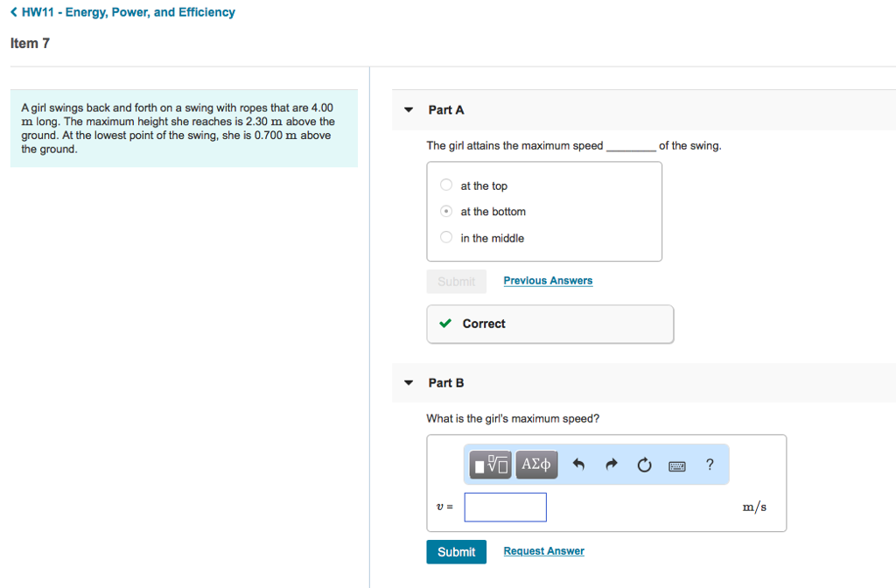
Task: Click the grayed Submit button in Part A
Action: click(456, 281)
